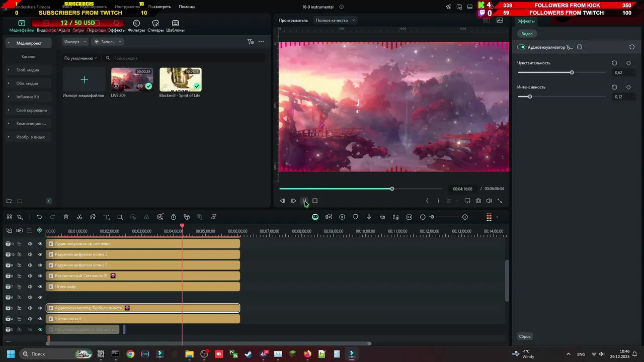Hide track 8 with its eye icon

(40, 276)
